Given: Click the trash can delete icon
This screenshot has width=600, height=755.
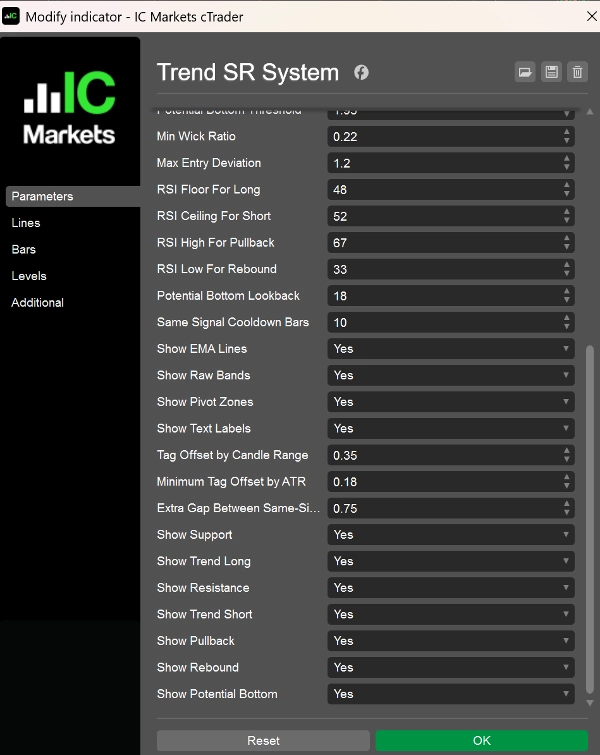Looking at the screenshot, I should click(x=577, y=72).
